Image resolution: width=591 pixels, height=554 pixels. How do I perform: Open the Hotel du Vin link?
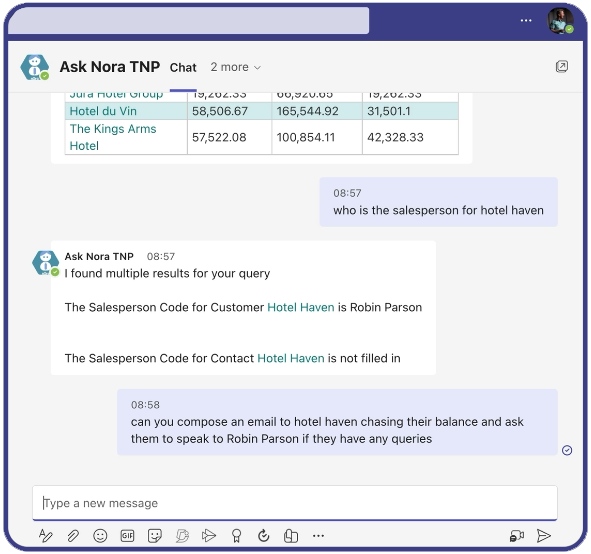pos(103,111)
